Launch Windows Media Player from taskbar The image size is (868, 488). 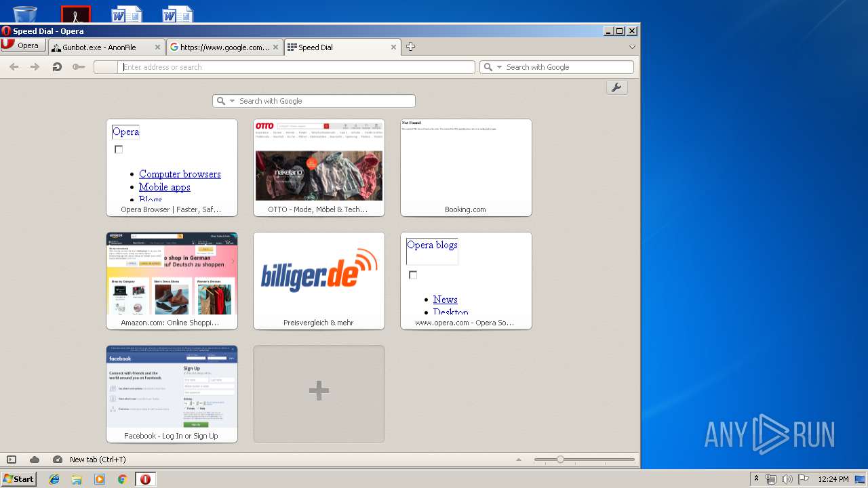100,479
